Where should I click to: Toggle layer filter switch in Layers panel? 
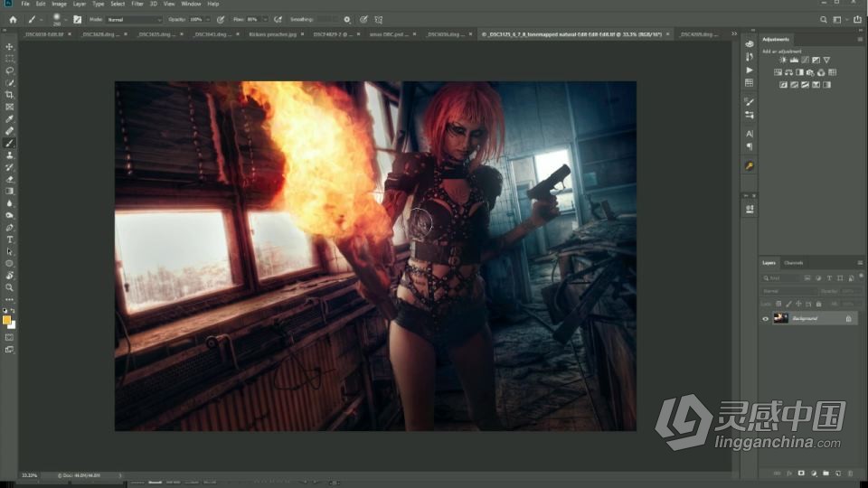coord(861,277)
